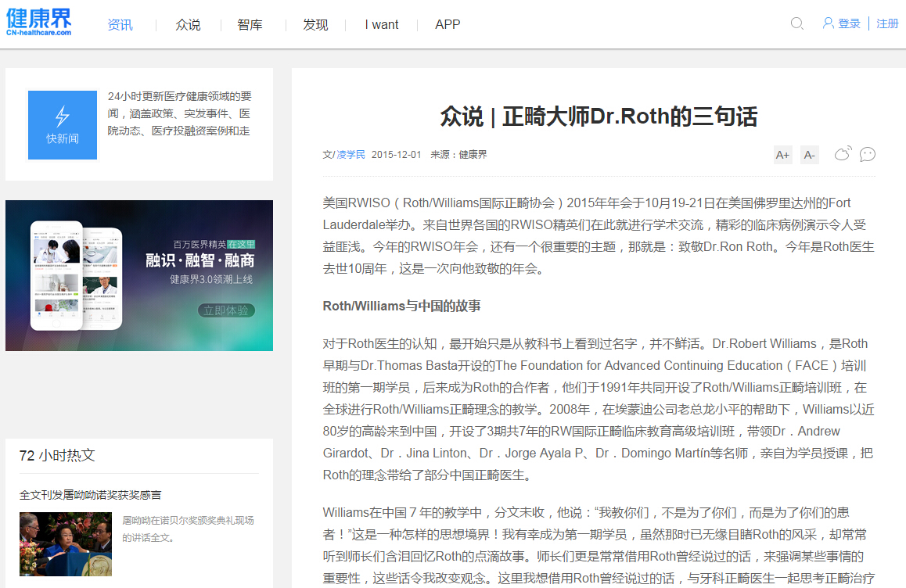906x588 pixels.
Task: Open the comments speech bubble icon
Action: coord(868,154)
